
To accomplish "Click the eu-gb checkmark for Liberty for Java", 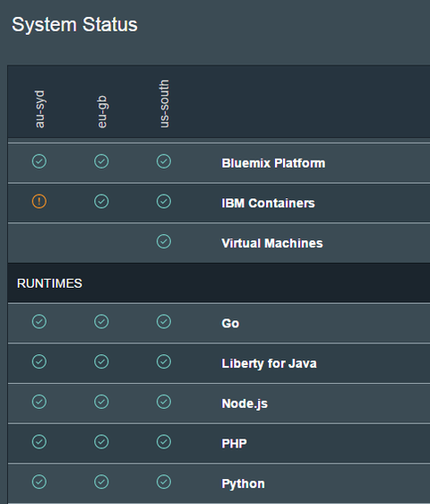I will click(x=101, y=361).
